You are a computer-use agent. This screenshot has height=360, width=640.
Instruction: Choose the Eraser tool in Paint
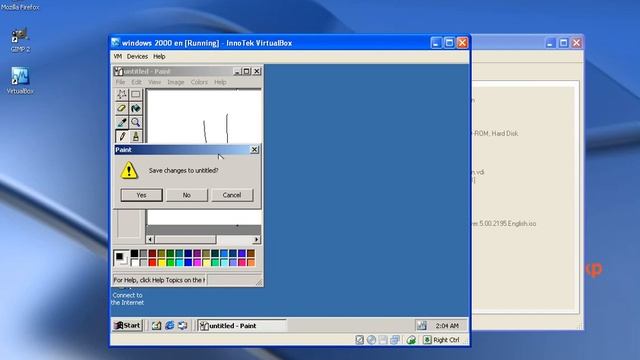122,108
